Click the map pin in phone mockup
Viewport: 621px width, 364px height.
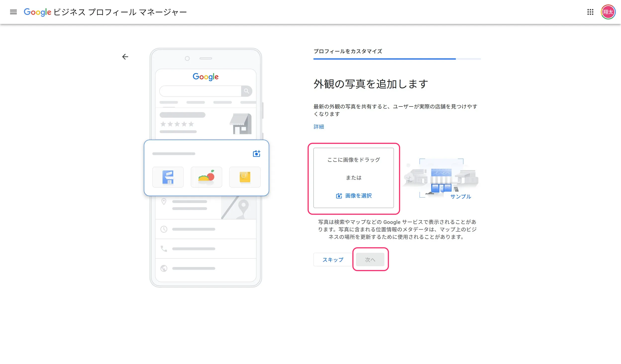243,207
